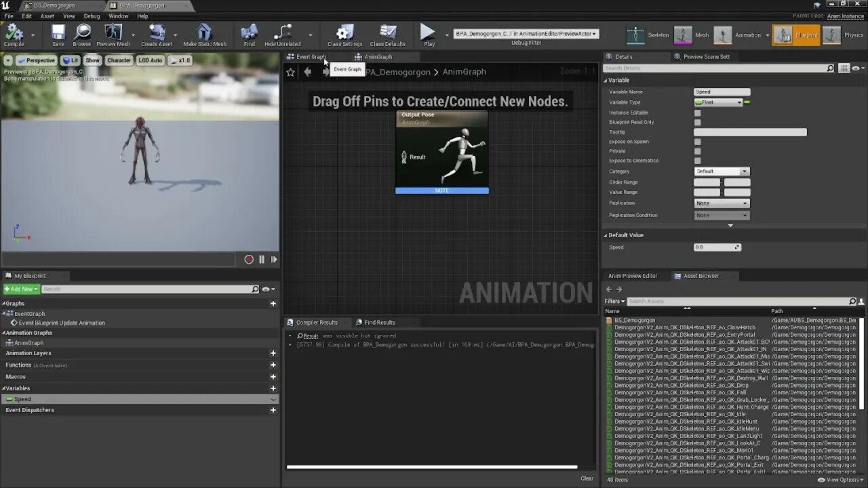Collapse the Variable section

pos(606,81)
